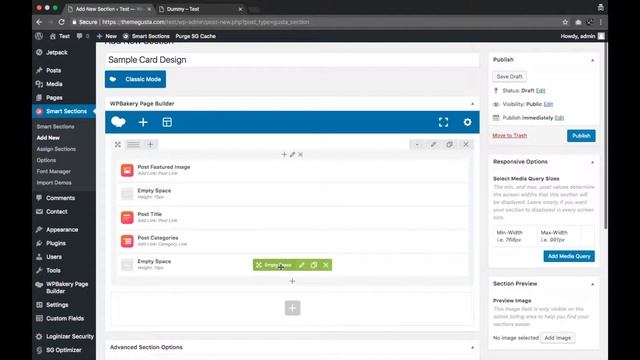Open WPBakery page settings gear
640x360 pixels.
467,122
